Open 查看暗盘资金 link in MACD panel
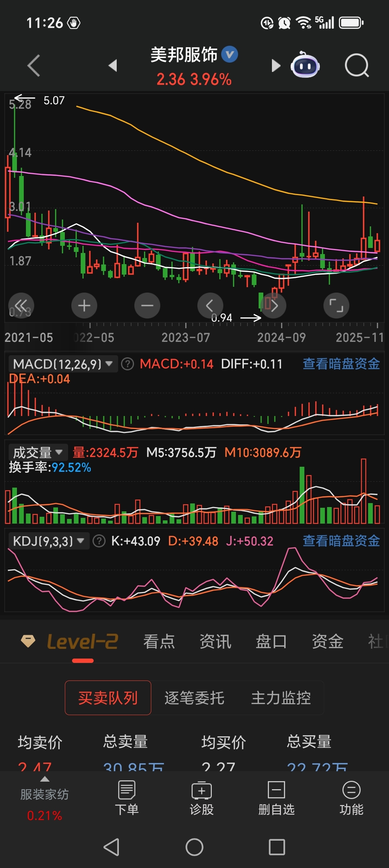This screenshot has width=389, height=868. tap(341, 364)
